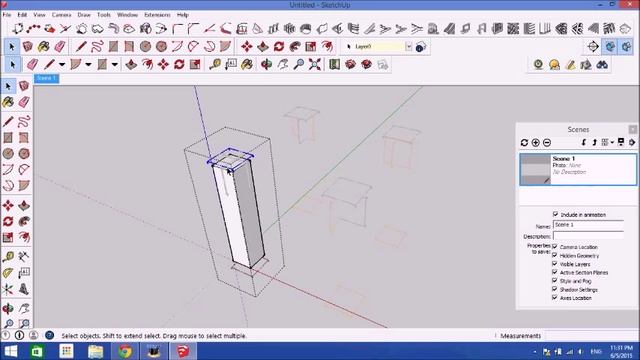Click the Scale tool in the second toolbar row
Image resolution: width=640 pixels, height=360 pixels.
point(311,47)
